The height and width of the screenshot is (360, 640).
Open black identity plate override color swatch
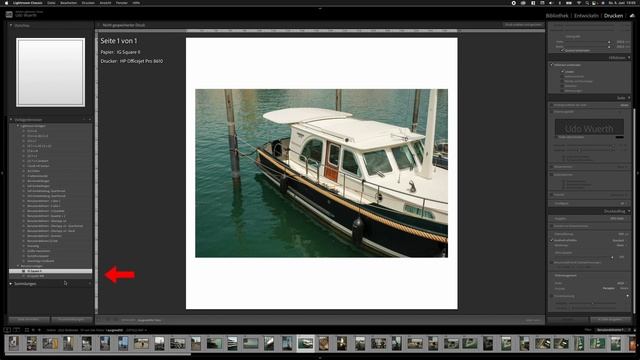tap(619, 137)
